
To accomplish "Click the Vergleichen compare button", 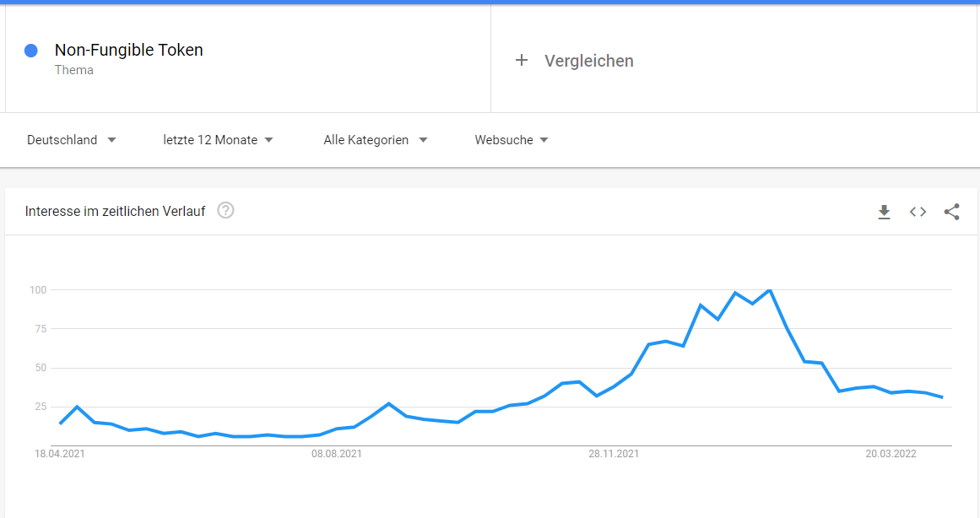I will coord(588,61).
